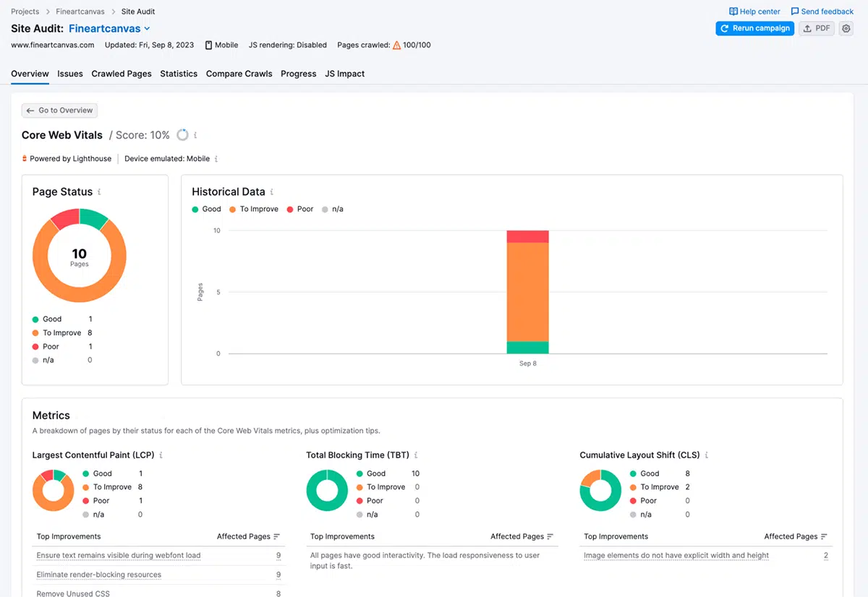868x597 pixels.
Task: Click the CLS donut chart
Action: pos(600,491)
